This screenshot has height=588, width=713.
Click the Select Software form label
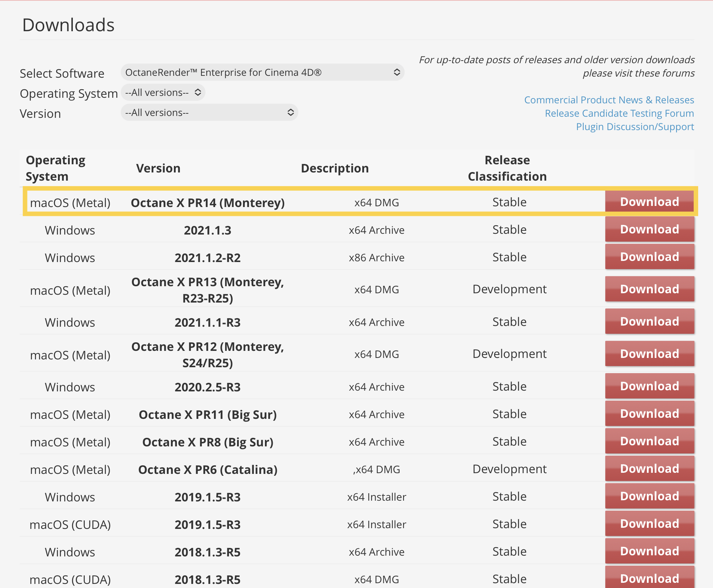(62, 73)
